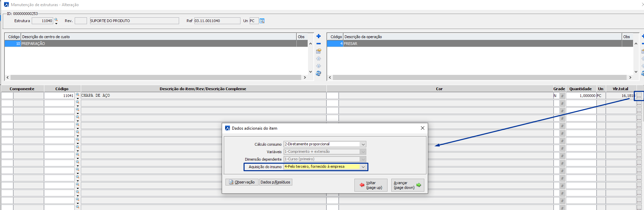The width and height of the screenshot is (644, 210).
Task: Open additional data ellipsis for CHAPA DE AÇO
Action: (639, 96)
